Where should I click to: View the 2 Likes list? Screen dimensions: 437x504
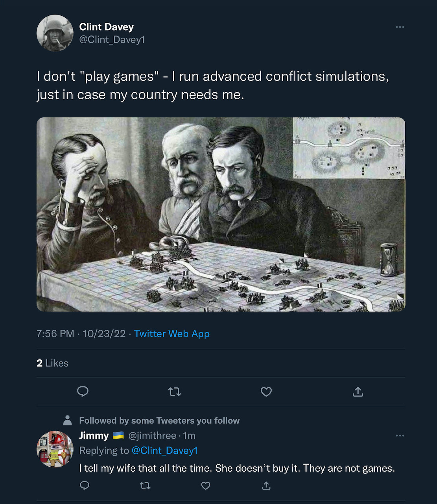[52, 363]
